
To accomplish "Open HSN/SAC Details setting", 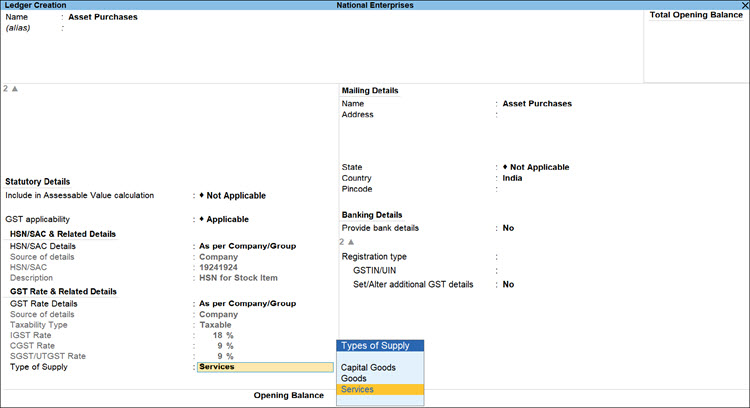I will pos(247,246).
